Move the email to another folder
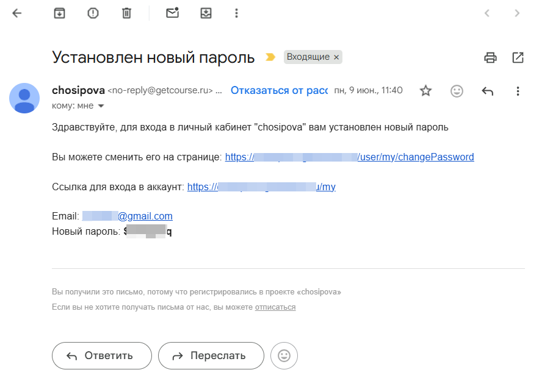The height and width of the screenshot is (392, 539). [x=206, y=12]
